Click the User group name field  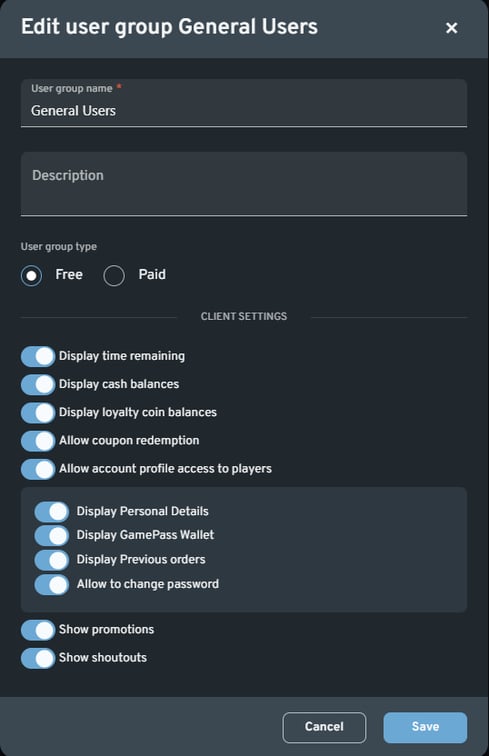click(244, 103)
